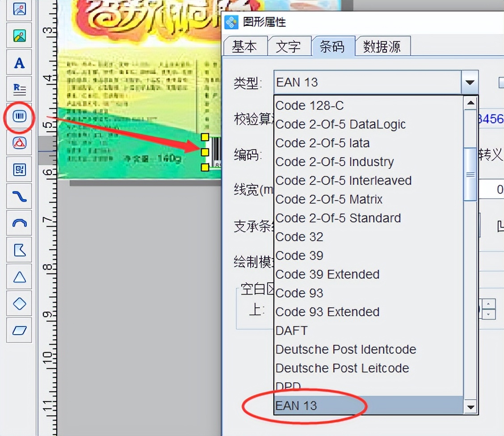504x436 pixels.
Task: Click the dropdown list scrollbar thumb
Action: pyautogui.click(x=470, y=174)
